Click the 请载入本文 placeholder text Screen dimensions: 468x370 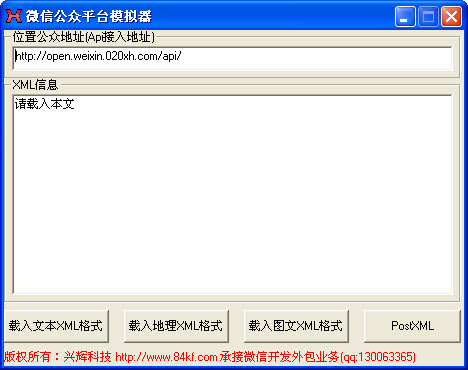pos(44,104)
